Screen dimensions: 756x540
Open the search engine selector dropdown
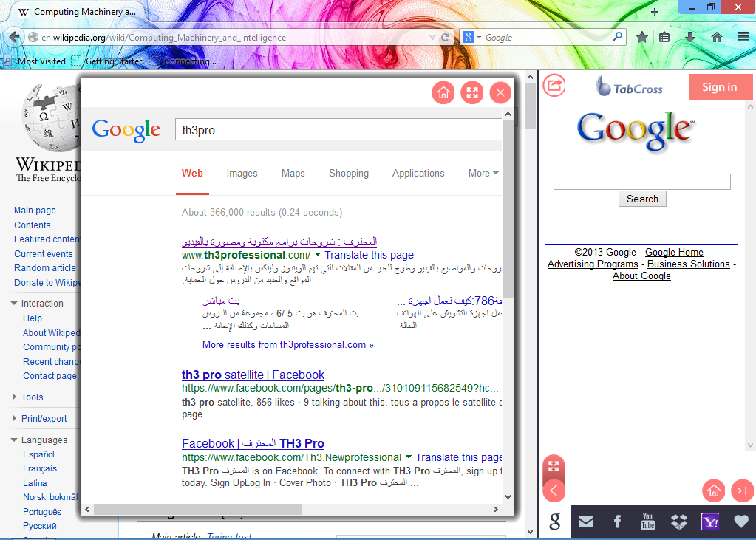coord(471,37)
